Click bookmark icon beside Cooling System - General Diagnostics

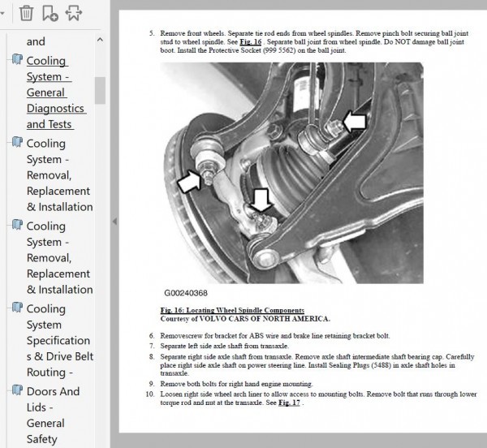click(x=17, y=59)
